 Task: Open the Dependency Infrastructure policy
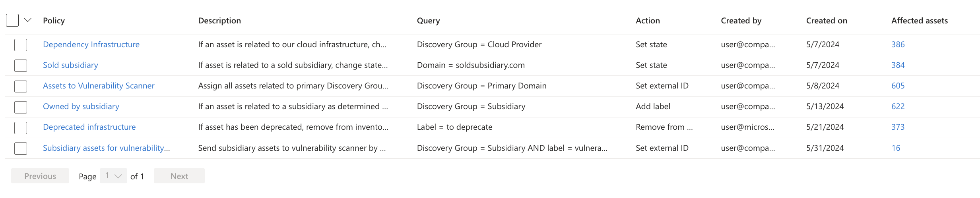tap(91, 44)
